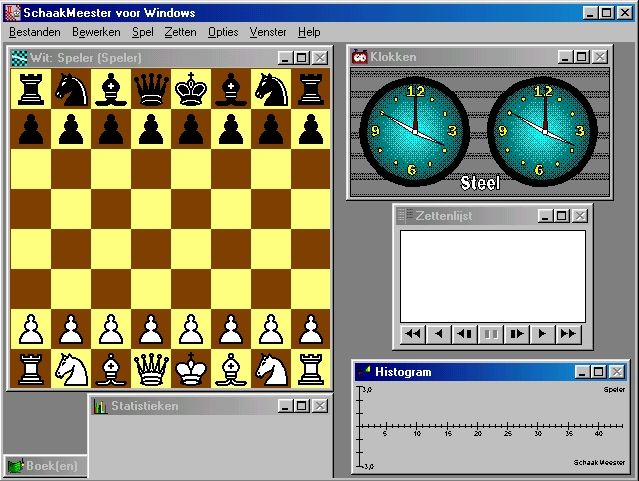Select the white pawn in front of king

click(x=191, y=329)
